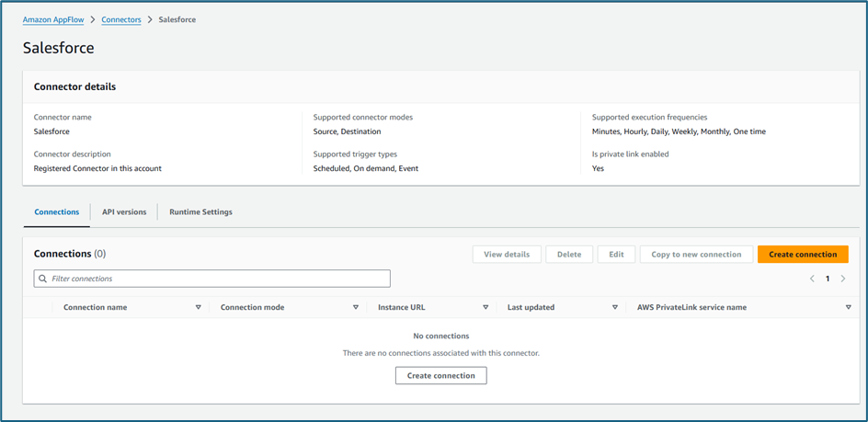Click the Connections (0) section heading
This screenshot has height=422, width=868.
[x=70, y=254]
